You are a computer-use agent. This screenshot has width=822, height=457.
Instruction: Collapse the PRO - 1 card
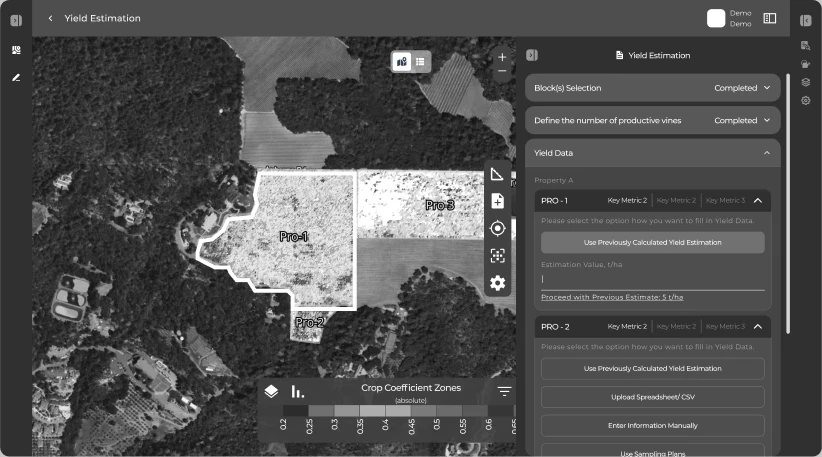(758, 201)
